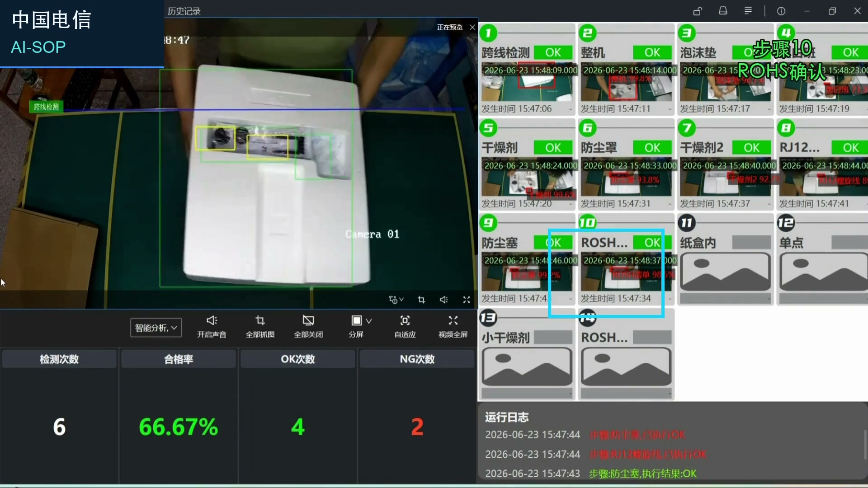Click the 运行日志 log scrollbar
Screen dimensions: 868x488
(865, 445)
